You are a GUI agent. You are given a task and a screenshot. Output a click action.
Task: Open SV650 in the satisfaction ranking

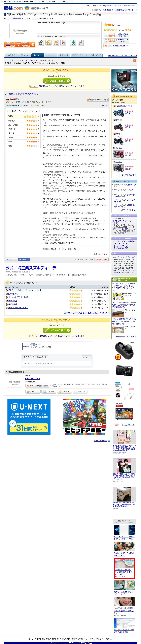point(119,134)
